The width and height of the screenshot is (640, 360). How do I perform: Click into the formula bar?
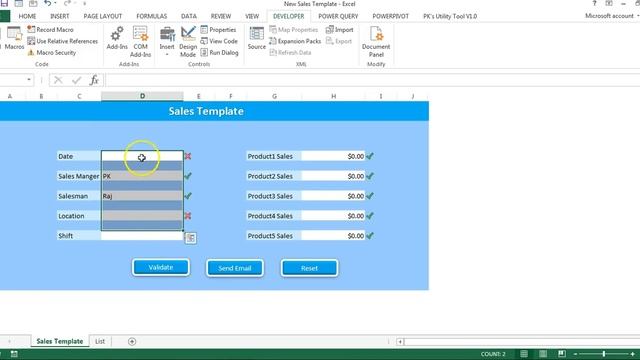[x=372, y=80]
